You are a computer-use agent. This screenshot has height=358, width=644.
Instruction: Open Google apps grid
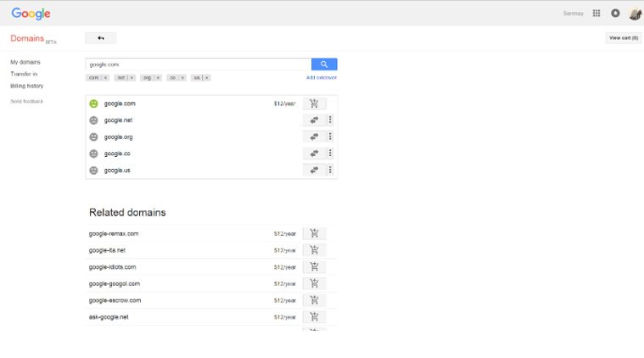pos(596,13)
